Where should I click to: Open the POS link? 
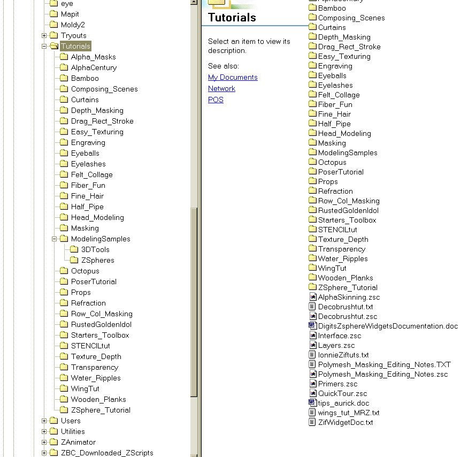[x=216, y=100]
